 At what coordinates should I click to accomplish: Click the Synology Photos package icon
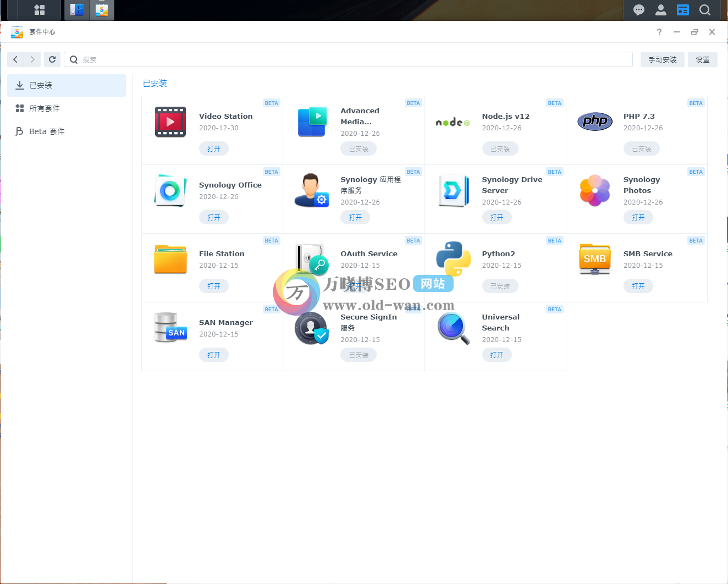tap(595, 190)
